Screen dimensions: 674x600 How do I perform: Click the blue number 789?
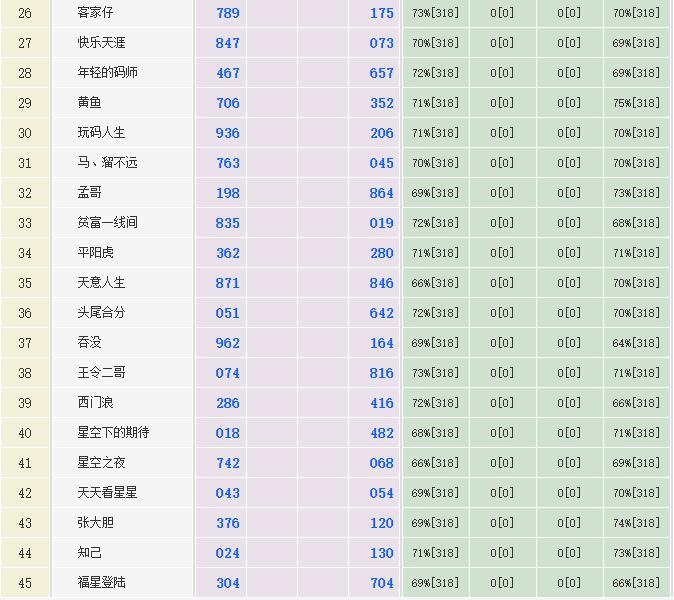coord(228,13)
